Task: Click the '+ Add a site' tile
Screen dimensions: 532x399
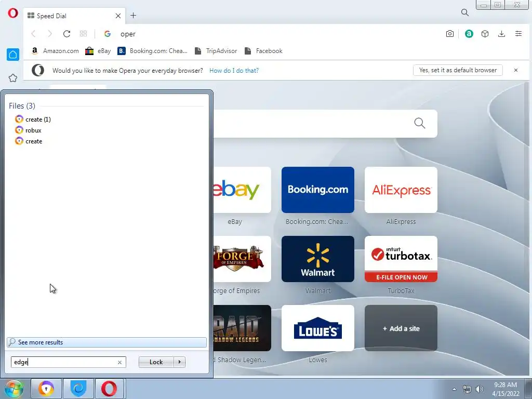Action: pyautogui.click(x=401, y=328)
